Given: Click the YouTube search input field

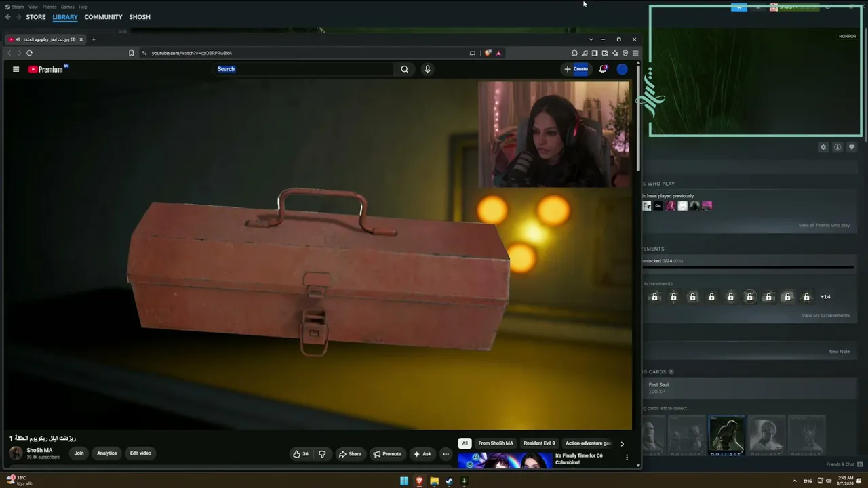Looking at the screenshot, I should tap(304, 69).
